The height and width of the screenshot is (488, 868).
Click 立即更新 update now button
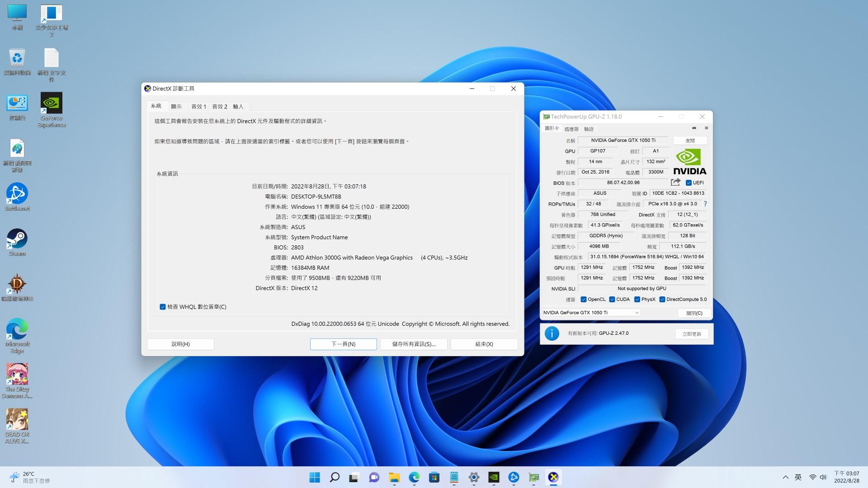coord(692,334)
